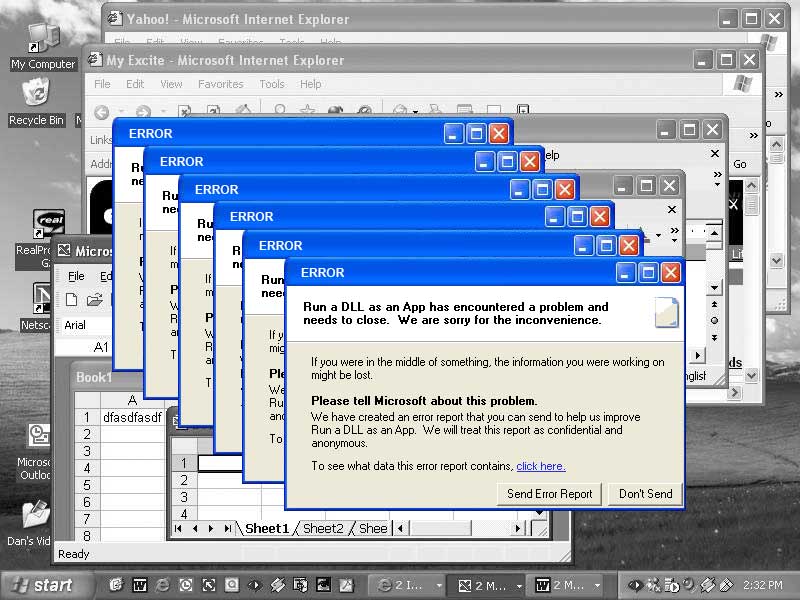Open File menu in My Excite window
Viewport: 800px width, 600px height.
click(x=102, y=84)
